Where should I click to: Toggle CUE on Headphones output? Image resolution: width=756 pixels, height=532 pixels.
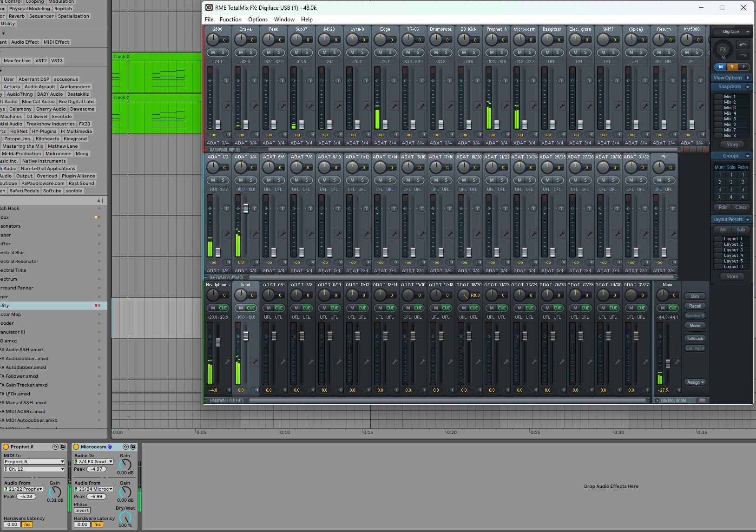[x=223, y=308]
